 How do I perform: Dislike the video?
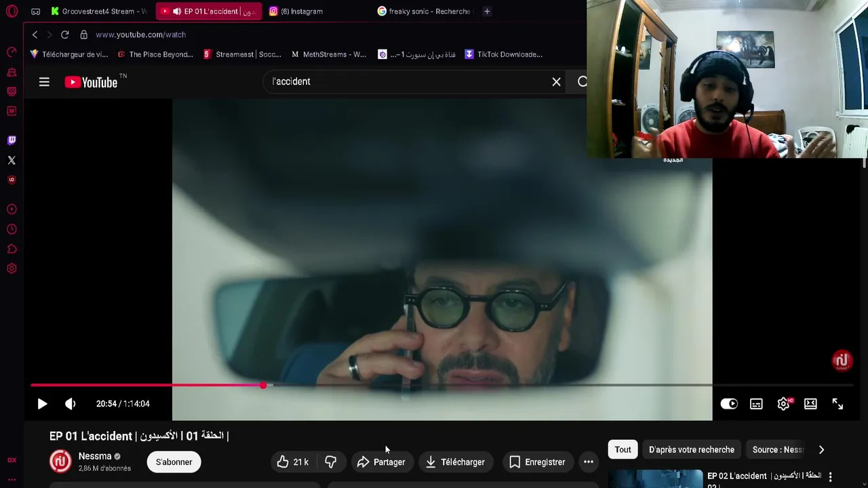point(330,462)
